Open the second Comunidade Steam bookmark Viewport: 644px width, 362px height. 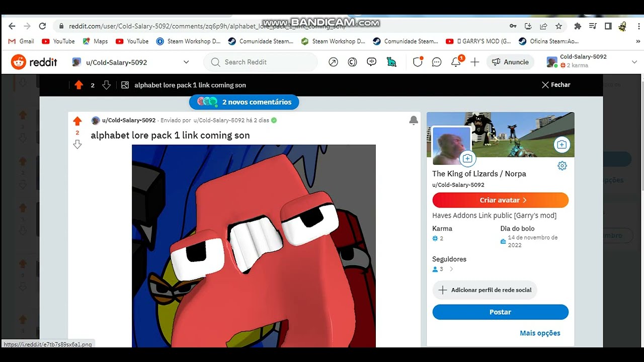tap(406, 41)
